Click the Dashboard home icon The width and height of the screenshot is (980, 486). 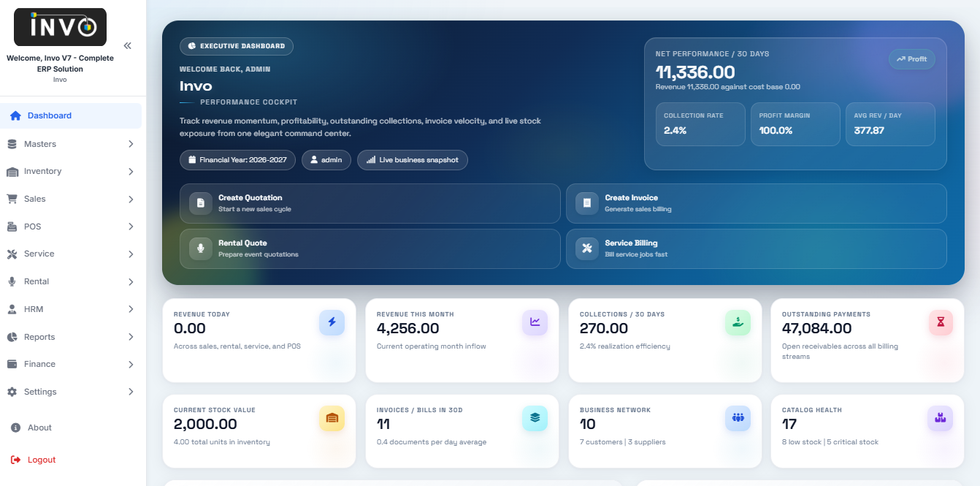pos(15,115)
